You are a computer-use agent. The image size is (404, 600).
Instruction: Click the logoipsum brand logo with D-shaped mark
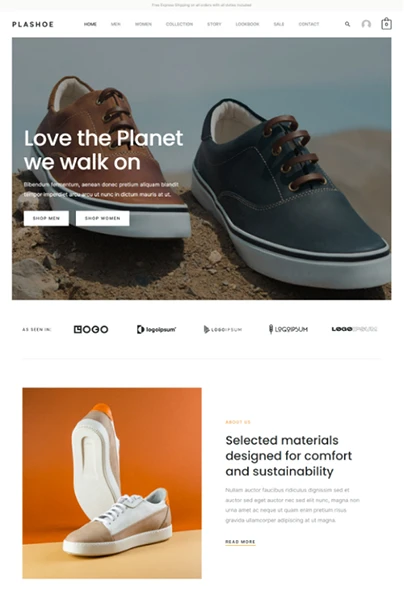(x=156, y=329)
